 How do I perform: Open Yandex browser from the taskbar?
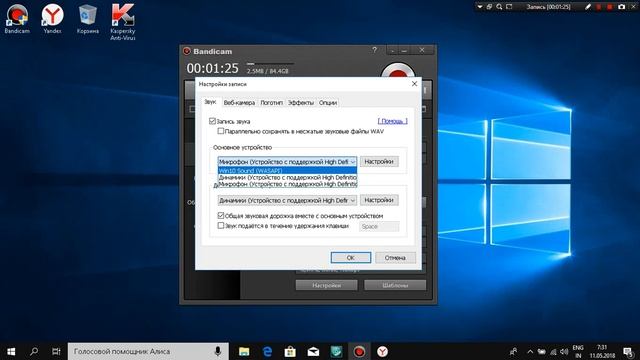[x=382, y=351]
